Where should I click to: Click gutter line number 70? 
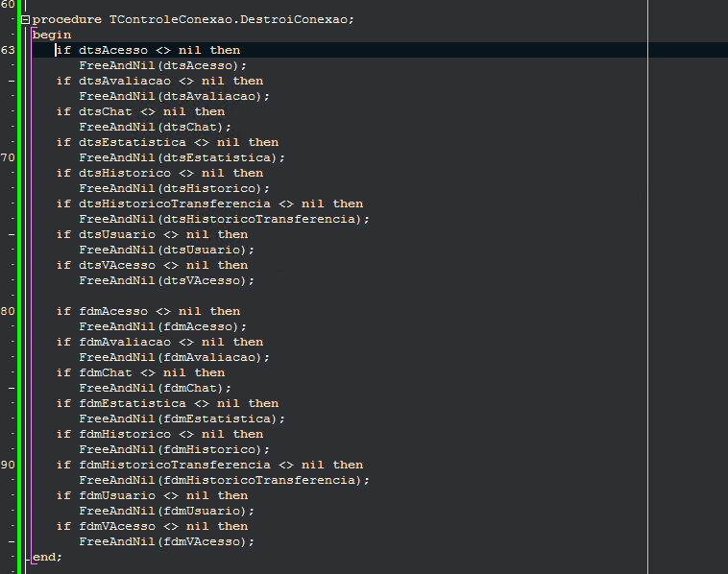[8, 157]
